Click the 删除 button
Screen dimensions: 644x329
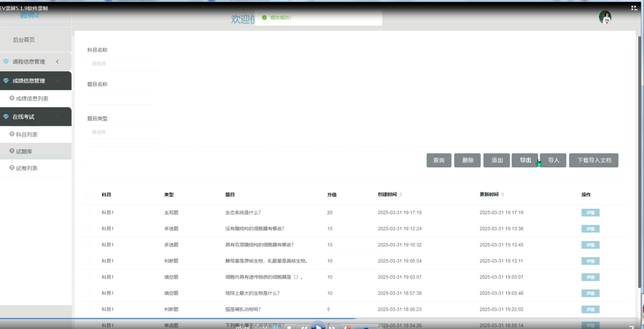pos(468,160)
